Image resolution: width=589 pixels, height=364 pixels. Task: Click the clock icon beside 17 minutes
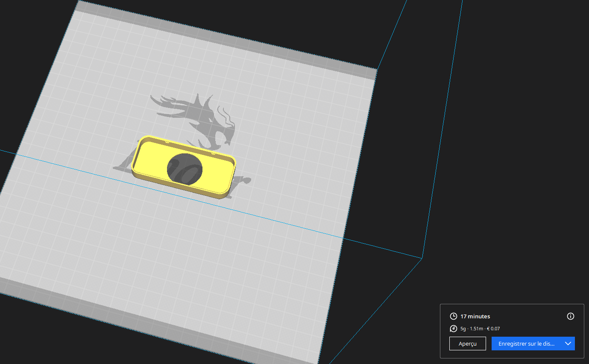pyautogui.click(x=454, y=316)
